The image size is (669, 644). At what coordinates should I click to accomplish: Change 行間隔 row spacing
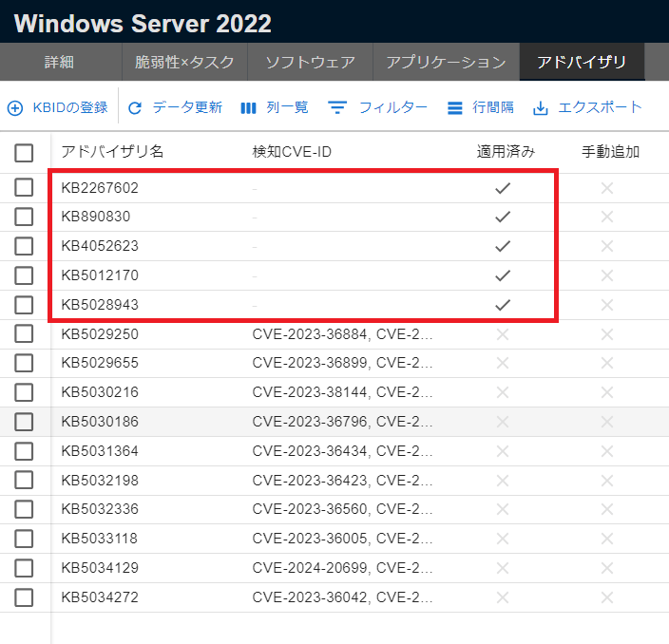[481, 108]
